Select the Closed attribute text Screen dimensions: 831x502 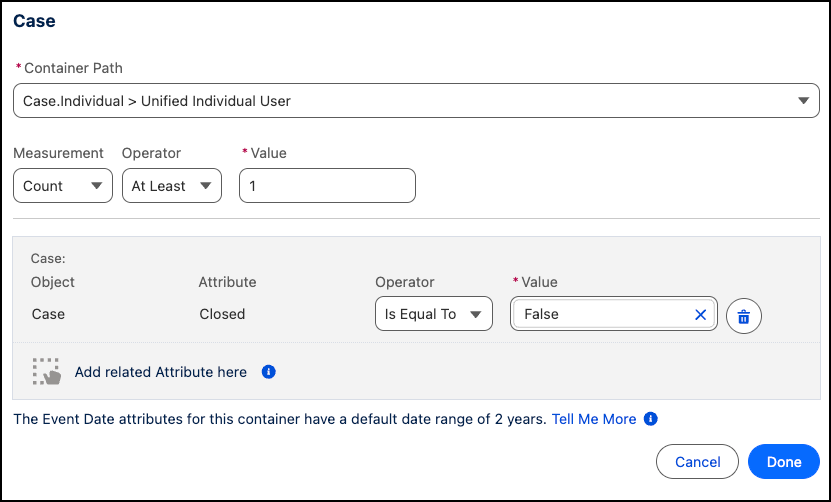tap(222, 314)
